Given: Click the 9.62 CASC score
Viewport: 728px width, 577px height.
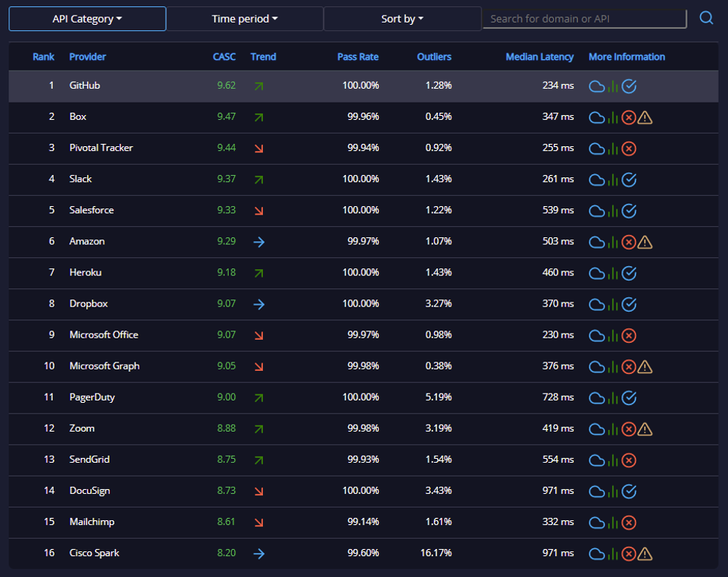Looking at the screenshot, I should (226, 86).
